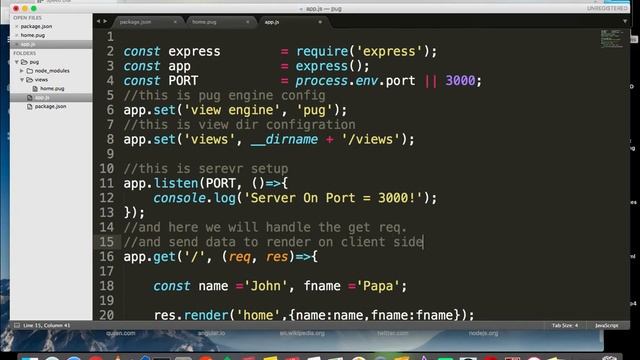Open angular.io in background browser
Viewport: 640px width, 360px height.
[x=211, y=333]
